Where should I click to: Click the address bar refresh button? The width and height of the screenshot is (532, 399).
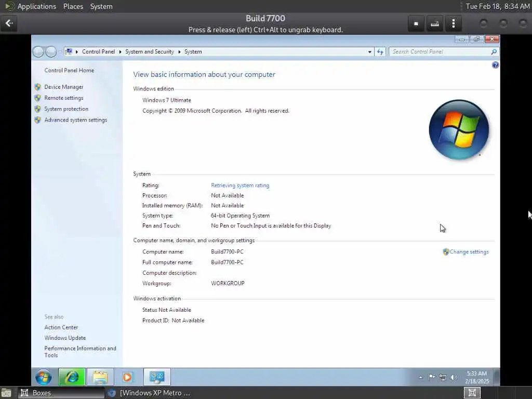coord(380,51)
